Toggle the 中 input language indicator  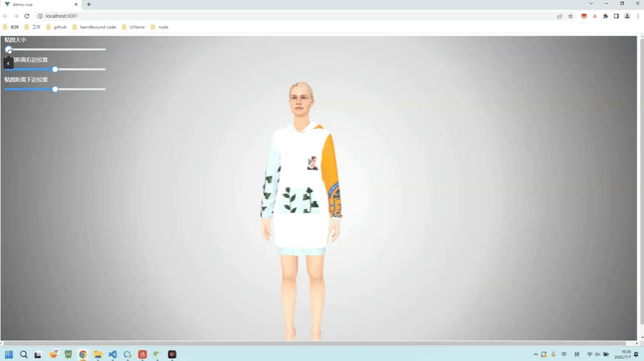(564, 354)
